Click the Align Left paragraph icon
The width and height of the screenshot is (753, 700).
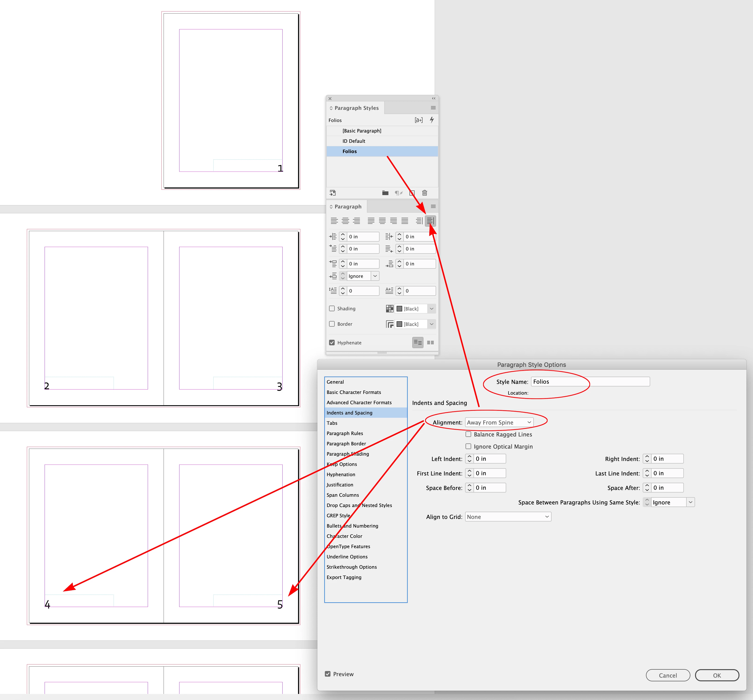334,221
